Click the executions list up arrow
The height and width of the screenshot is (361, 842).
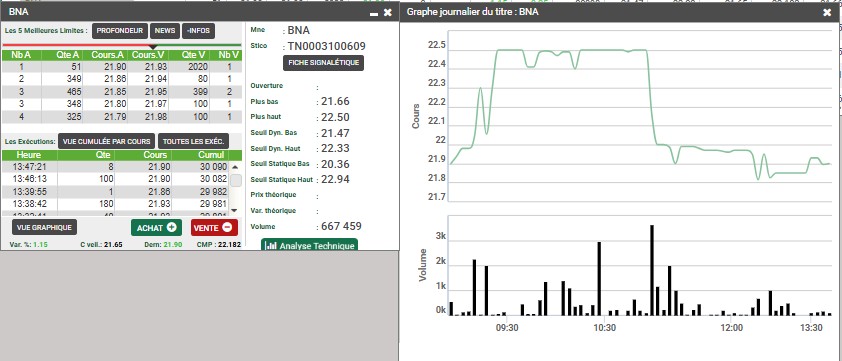click(235, 167)
